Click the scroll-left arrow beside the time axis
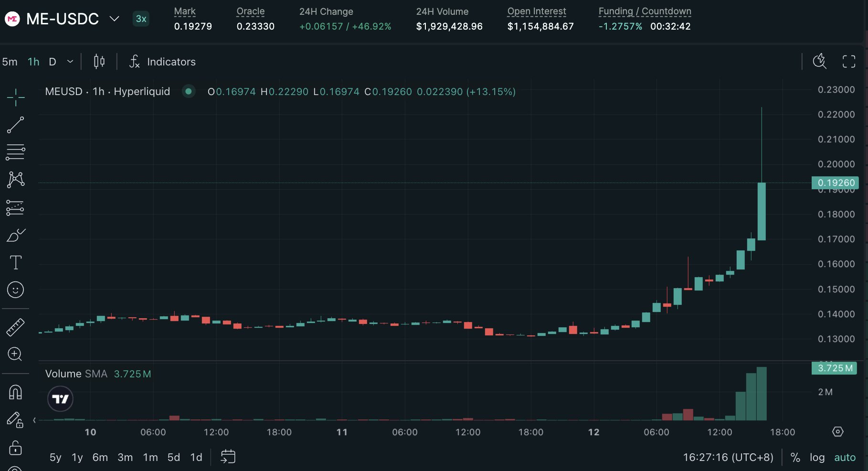The width and height of the screenshot is (868, 471). tap(34, 420)
